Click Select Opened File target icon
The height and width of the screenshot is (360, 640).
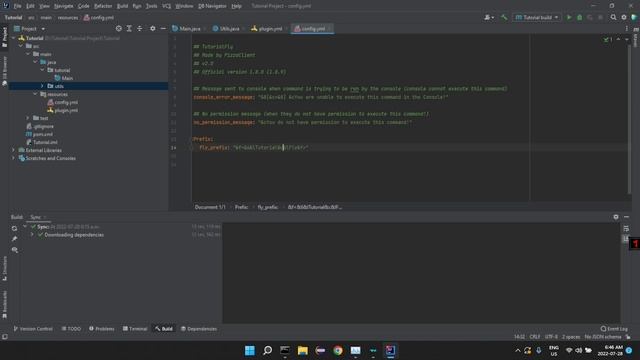point(118,29)
